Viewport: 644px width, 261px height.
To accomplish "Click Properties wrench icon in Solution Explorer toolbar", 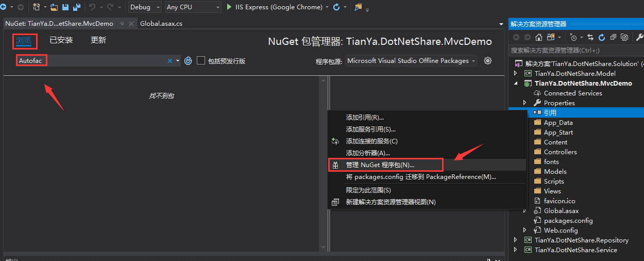I will coord(639,37).
